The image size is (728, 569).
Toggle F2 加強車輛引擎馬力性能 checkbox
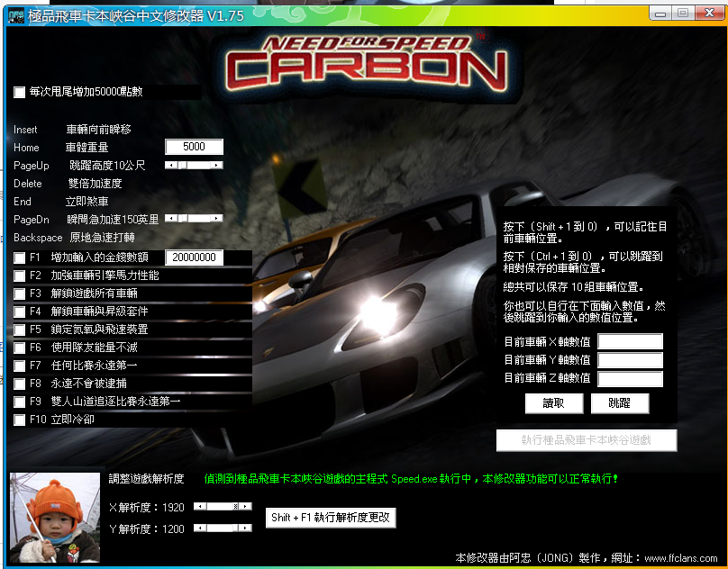[x=20, y=275]
